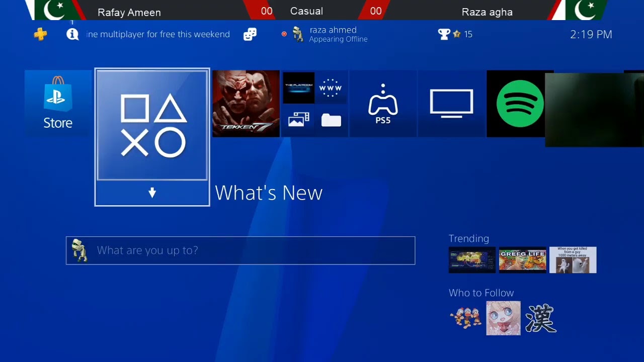Open the Capture Gallery icon
This screenshot has width=644, height=362.
pos(299,120)
